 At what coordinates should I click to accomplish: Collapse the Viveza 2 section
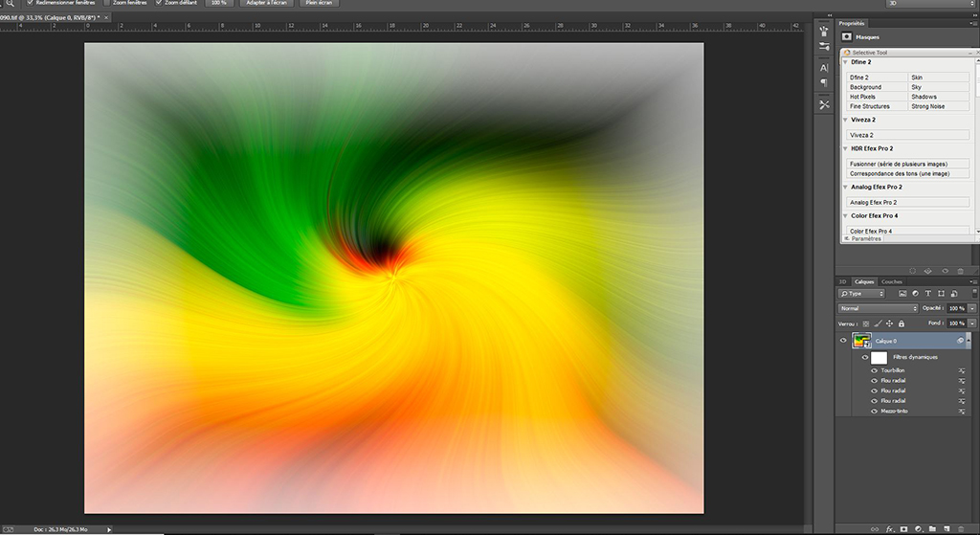846,120
